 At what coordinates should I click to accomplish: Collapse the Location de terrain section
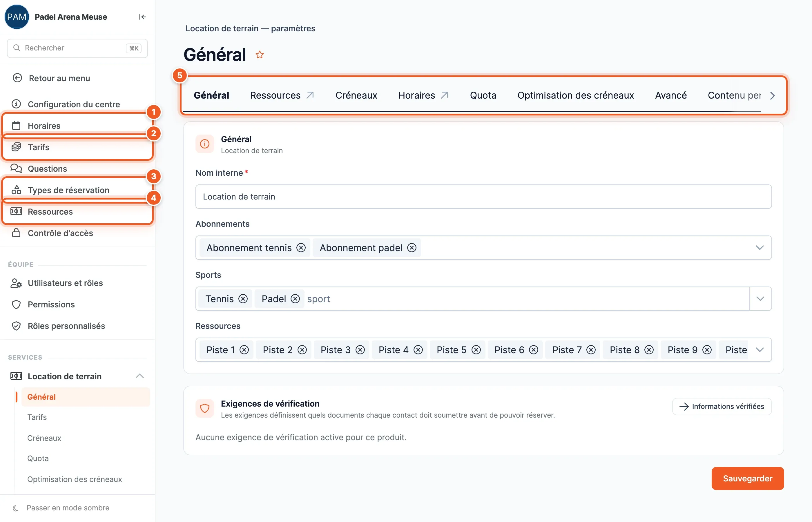[x=139, y=376]
